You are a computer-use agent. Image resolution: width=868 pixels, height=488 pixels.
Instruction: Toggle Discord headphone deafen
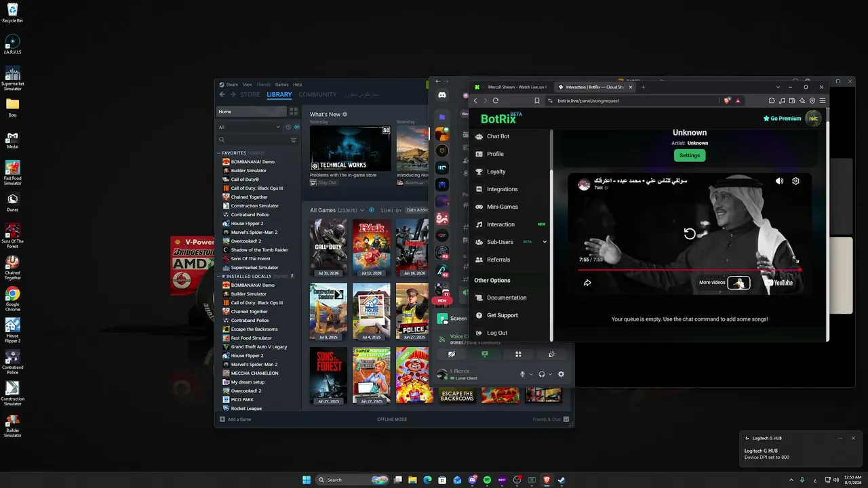(x=541, y=374)
